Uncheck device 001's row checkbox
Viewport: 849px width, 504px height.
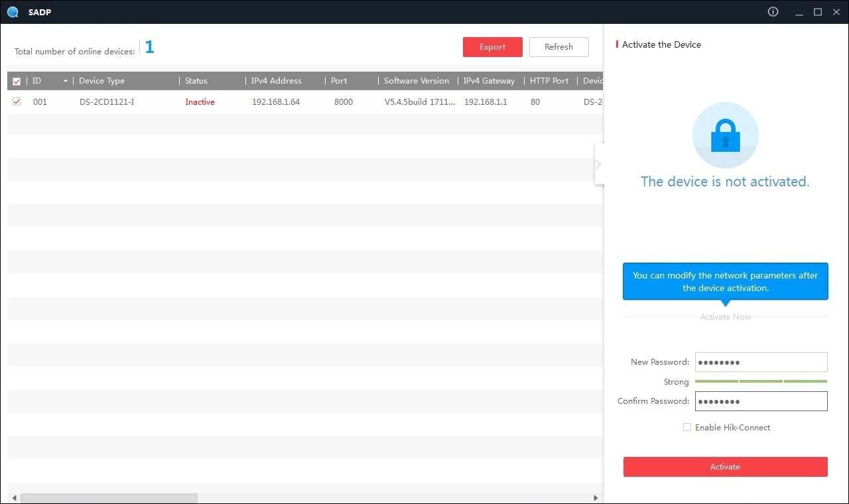pos(17,101)
